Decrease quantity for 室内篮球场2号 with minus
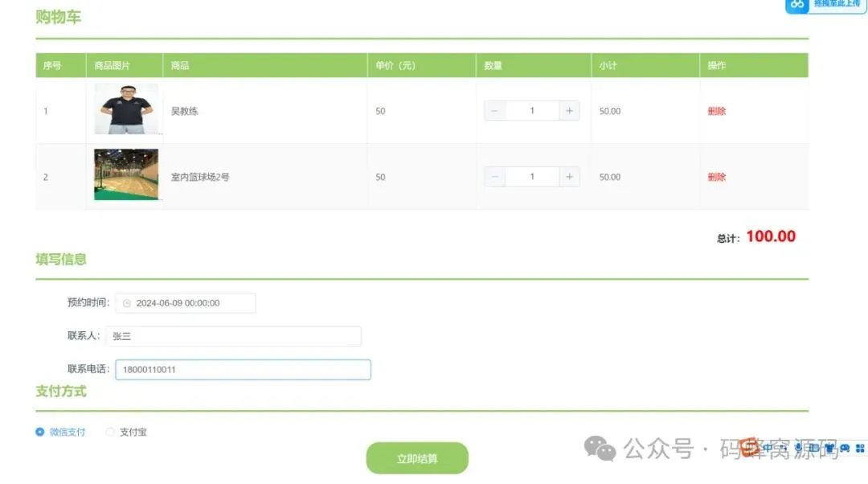The width and height of the screenshot is (868, 484). click(x=494, y=177)
